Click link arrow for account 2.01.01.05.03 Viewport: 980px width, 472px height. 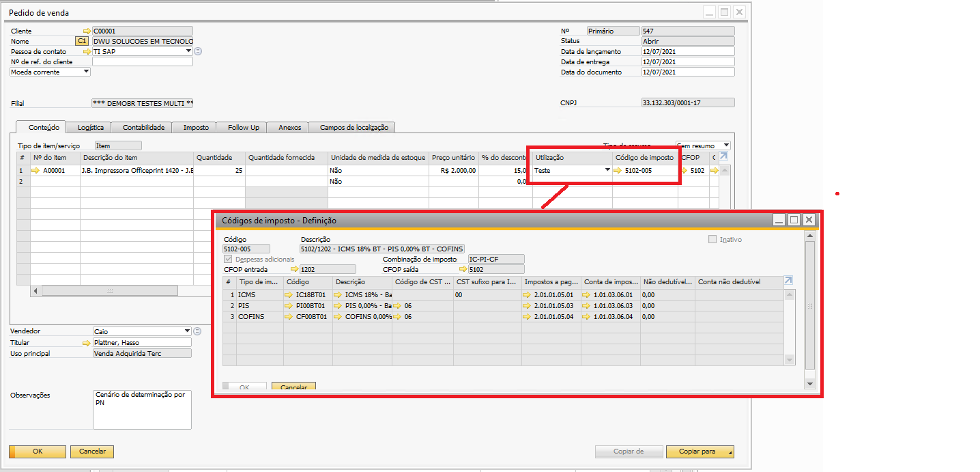[x=527, y=305]
